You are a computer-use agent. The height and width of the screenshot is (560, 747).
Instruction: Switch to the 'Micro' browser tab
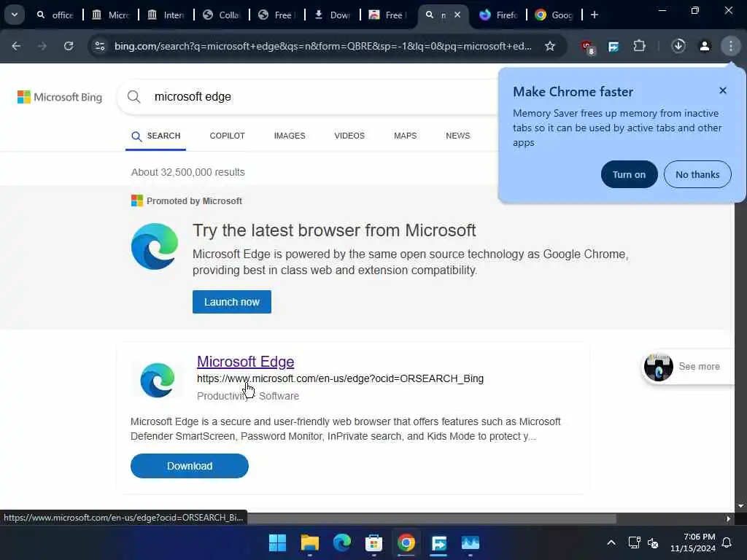point(111,15)
